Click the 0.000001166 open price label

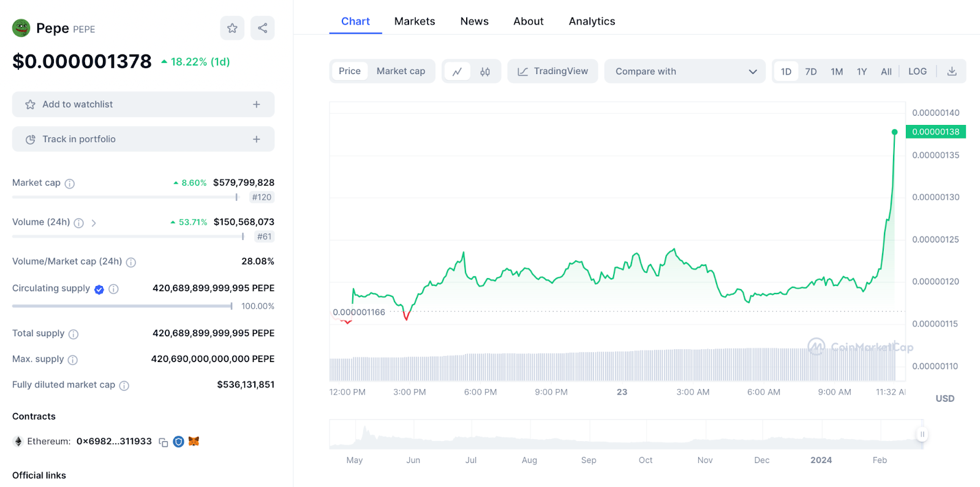359,312
